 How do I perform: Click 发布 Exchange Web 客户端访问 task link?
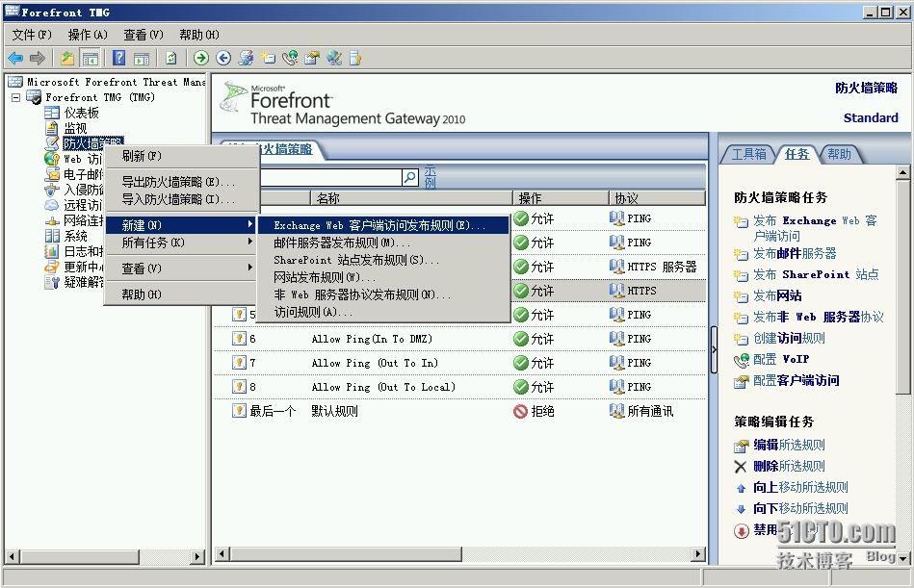click(x=815, y=228)
